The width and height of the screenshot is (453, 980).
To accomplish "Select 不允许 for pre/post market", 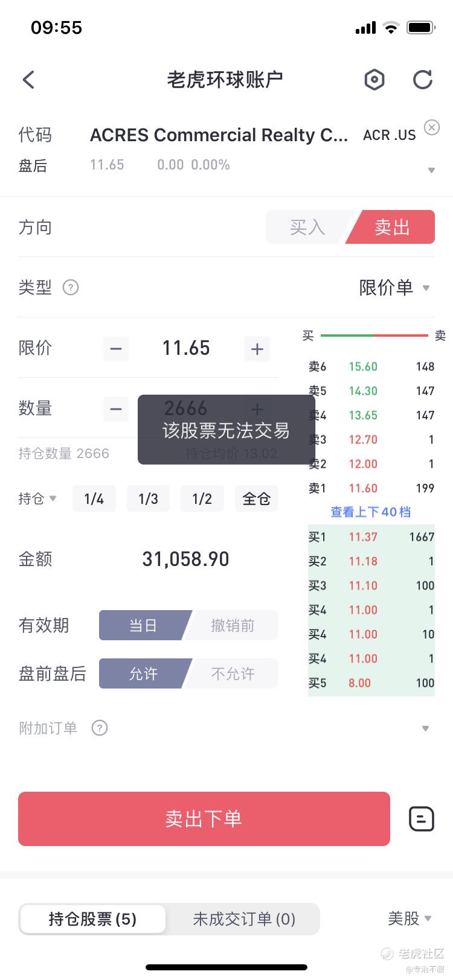I will 233,673.
